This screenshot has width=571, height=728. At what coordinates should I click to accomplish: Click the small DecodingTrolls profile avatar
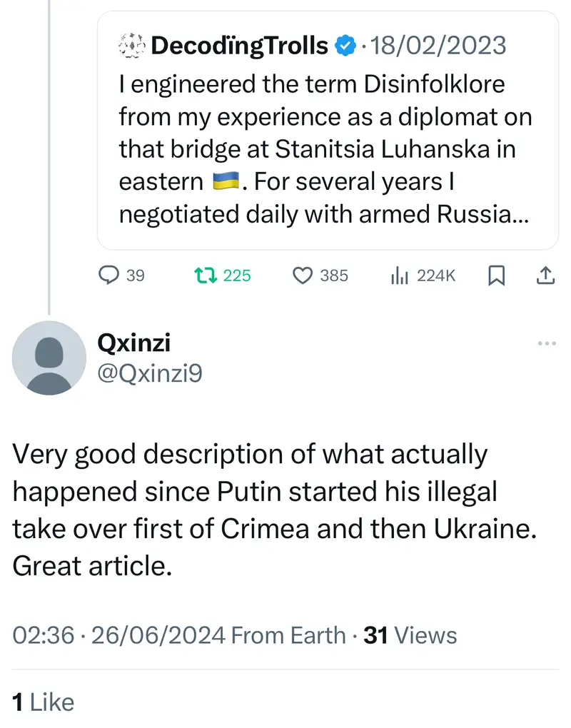131,46
